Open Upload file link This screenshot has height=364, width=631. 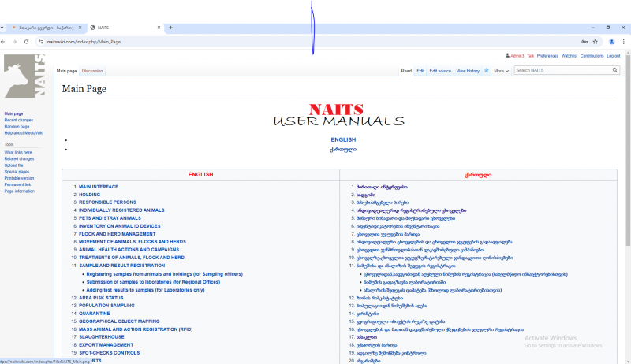click(13, 165)
